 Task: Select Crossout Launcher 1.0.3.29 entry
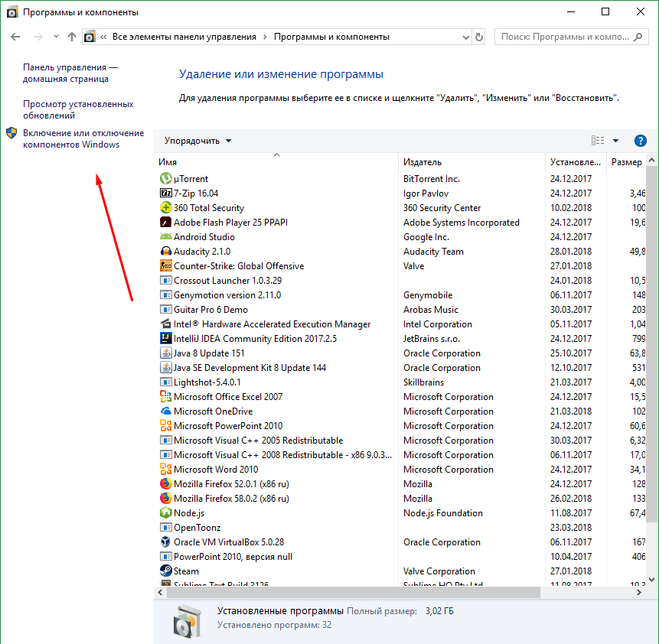400,280
